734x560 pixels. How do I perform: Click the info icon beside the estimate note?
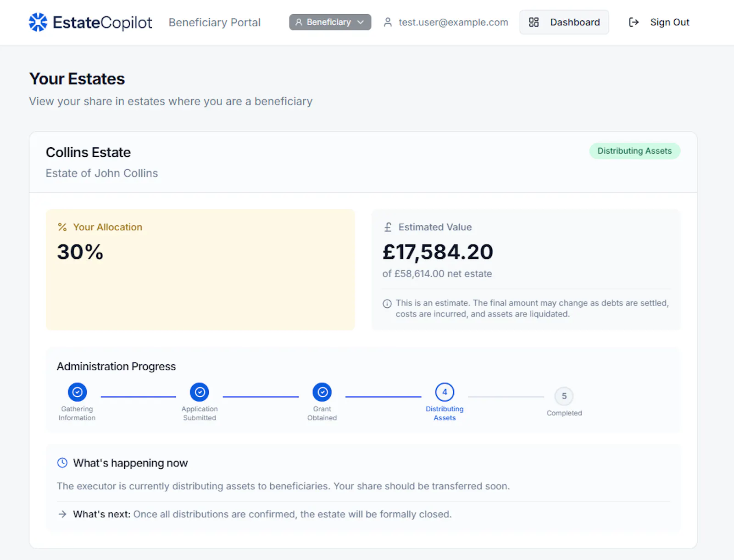pyautogui.click(x=387, y=304)
